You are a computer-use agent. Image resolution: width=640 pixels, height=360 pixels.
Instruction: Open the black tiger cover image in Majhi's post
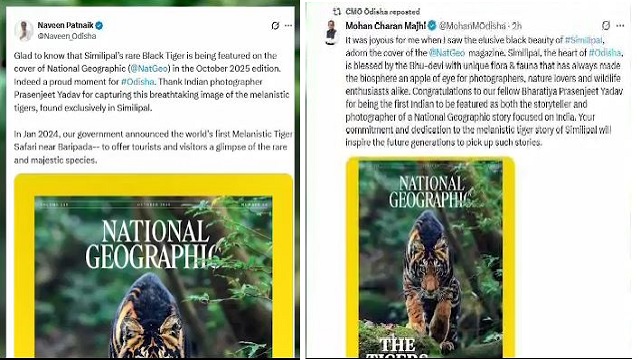[431, 257]
